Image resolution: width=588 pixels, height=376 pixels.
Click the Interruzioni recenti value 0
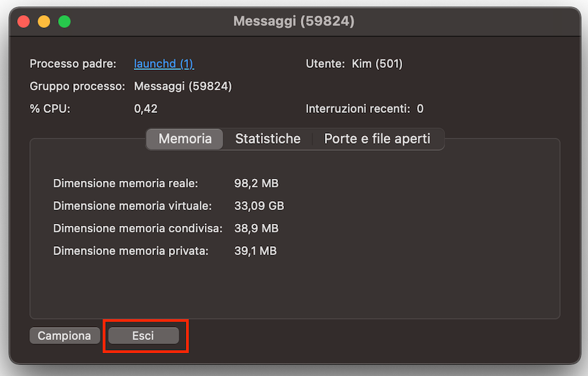pos(421,108)
